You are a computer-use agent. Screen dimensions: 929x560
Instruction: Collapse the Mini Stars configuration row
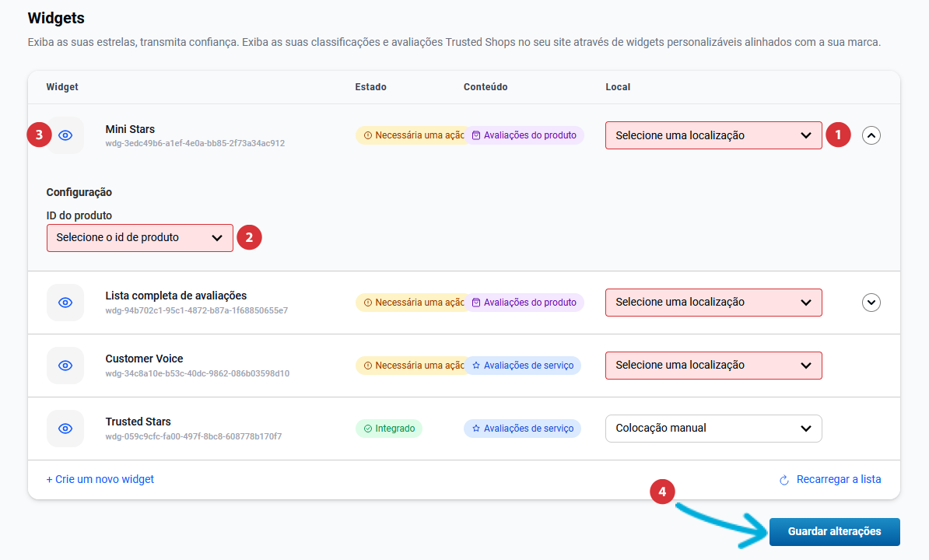coord(871,135)
